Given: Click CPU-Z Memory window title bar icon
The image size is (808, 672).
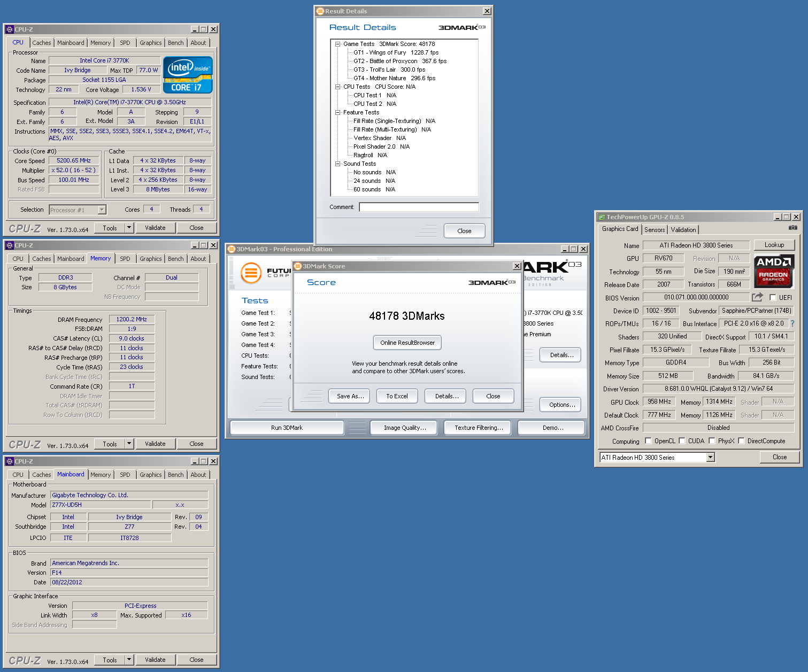Looking at the screenshot, I should point(9,245).
